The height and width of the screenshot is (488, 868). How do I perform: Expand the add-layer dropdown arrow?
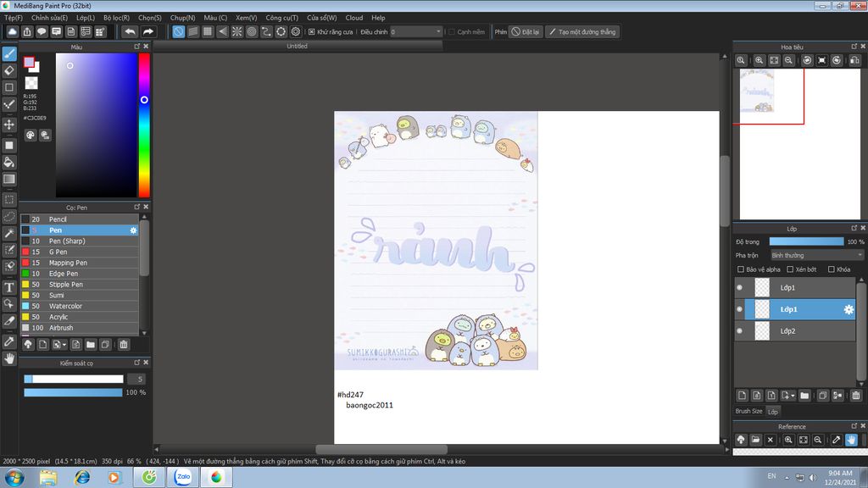tap(793, 396)
